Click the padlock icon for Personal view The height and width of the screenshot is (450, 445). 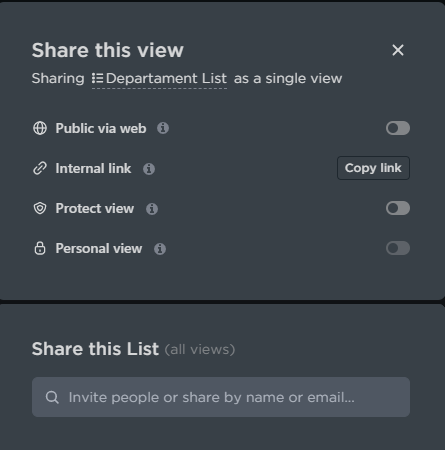40,248
